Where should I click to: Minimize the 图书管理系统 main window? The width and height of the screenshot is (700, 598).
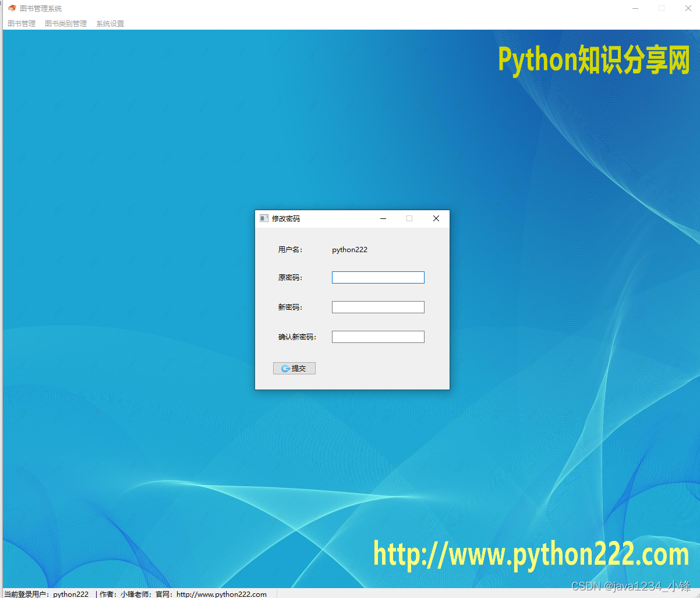pyautogui.click(x=635, y=8)
